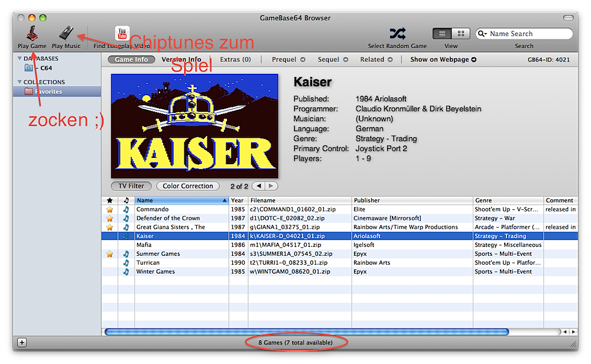Screen dimensions: 591x364
Task: Click the horizontal scrollbar thumb
Action: pos(307,332)
